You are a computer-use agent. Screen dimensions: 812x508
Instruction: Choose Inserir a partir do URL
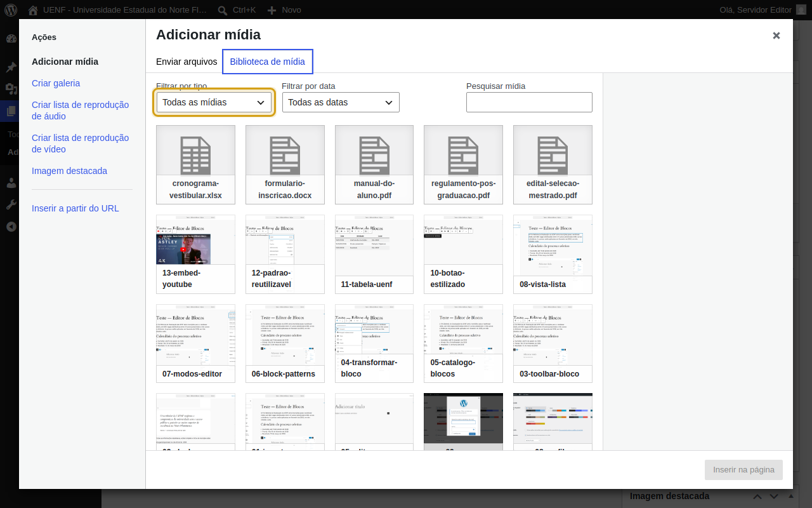tap(75, 208)
